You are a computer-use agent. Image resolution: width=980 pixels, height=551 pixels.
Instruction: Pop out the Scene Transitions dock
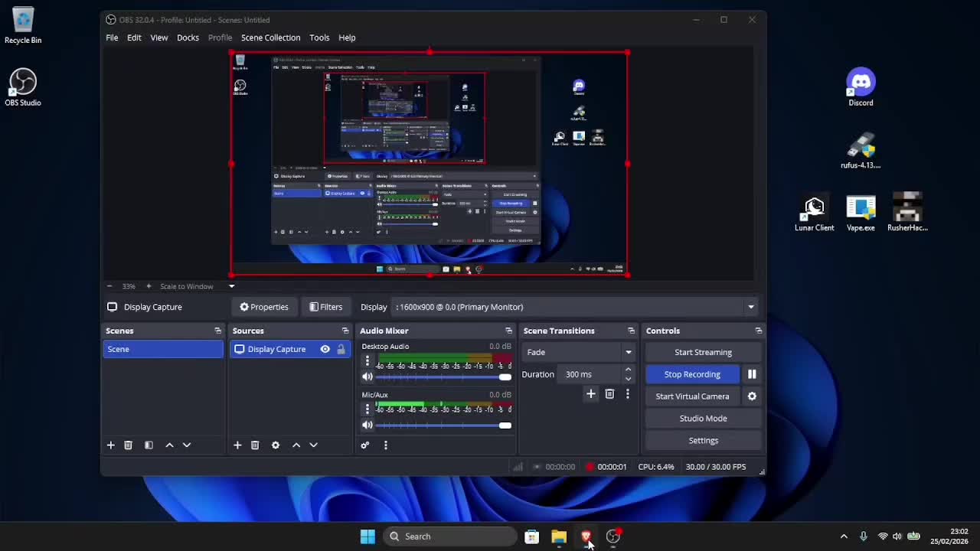tap(631, 331)
